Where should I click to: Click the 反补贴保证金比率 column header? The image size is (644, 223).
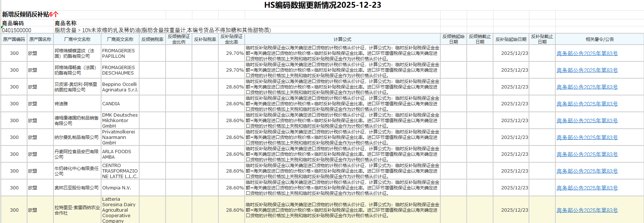click(232, 39)
